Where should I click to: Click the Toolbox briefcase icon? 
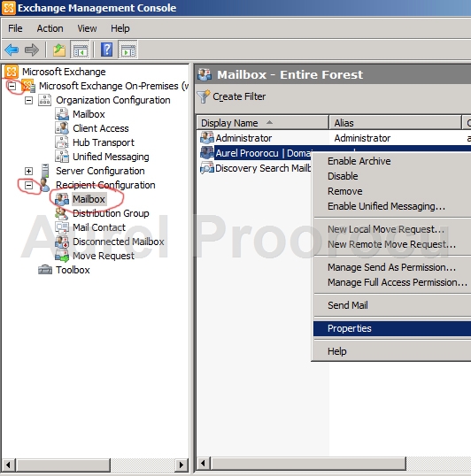tap(45, 270)
